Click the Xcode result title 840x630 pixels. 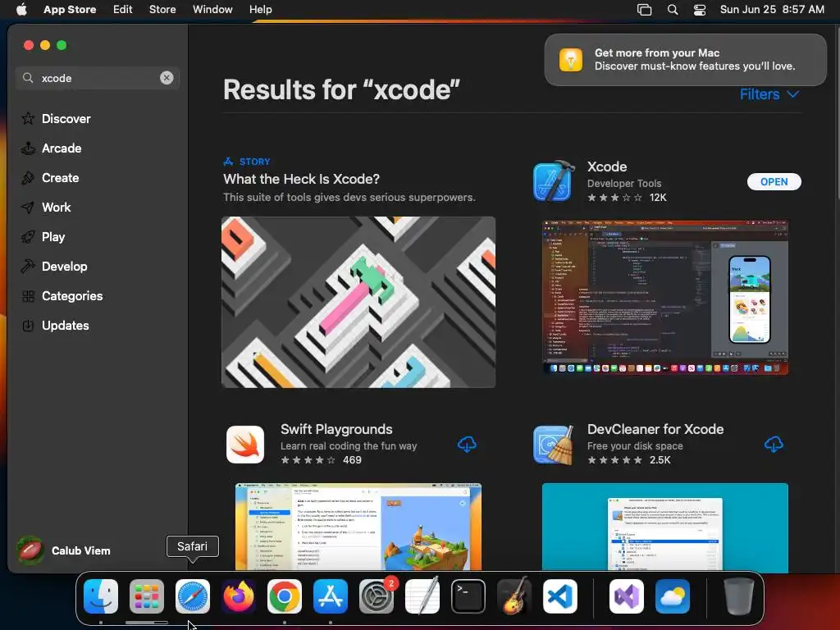[x=606, y=167]
